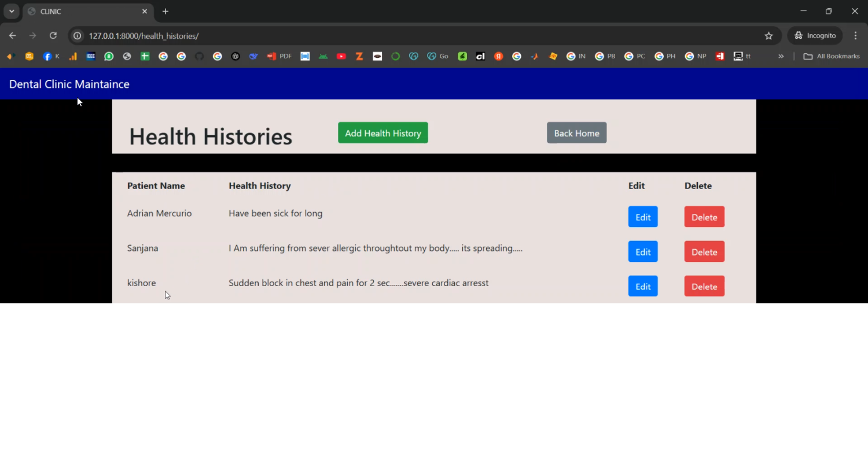Image resolution: width=868 pixels, height=459 pixels.
Task: Click the Dental Clinic Maintaince brand link
Action: click(69, 84)
